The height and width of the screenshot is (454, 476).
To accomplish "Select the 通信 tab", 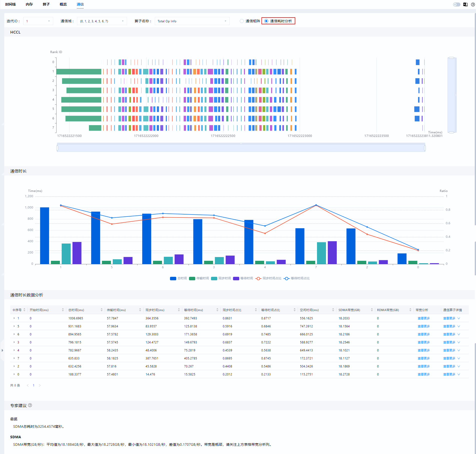I will click(80, 4).
